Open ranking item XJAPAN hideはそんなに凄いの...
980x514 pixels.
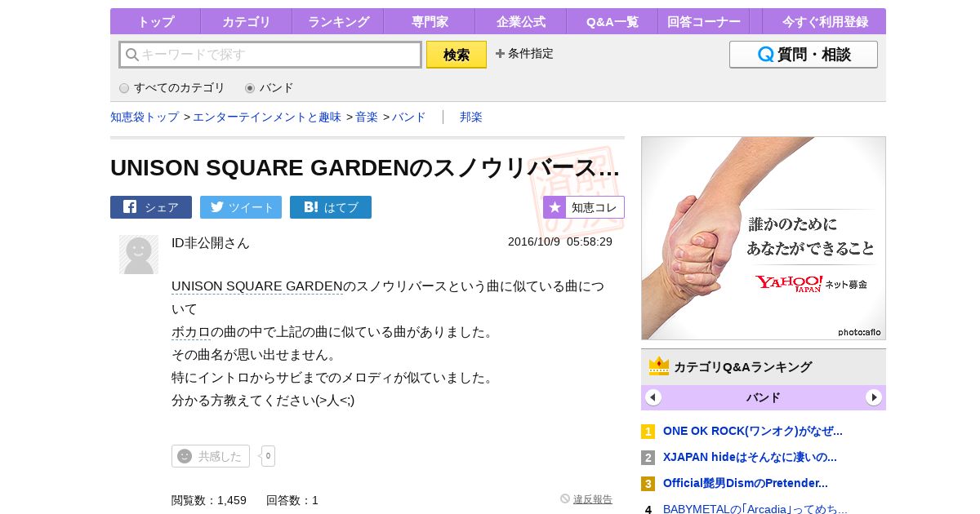point(750,457)
